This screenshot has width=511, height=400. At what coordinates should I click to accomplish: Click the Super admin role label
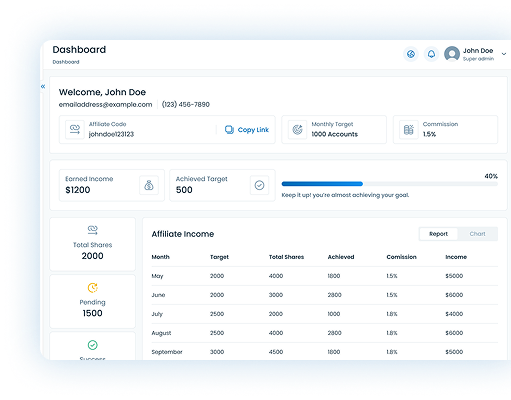478,59
